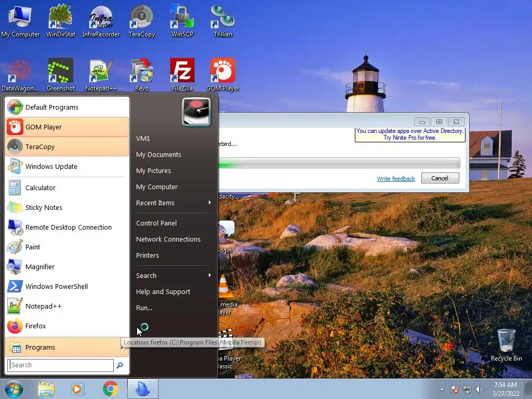The width and height of the screenshot is (532, 399).
Task: Click the Start menu Search box
Action: point(60,365)
